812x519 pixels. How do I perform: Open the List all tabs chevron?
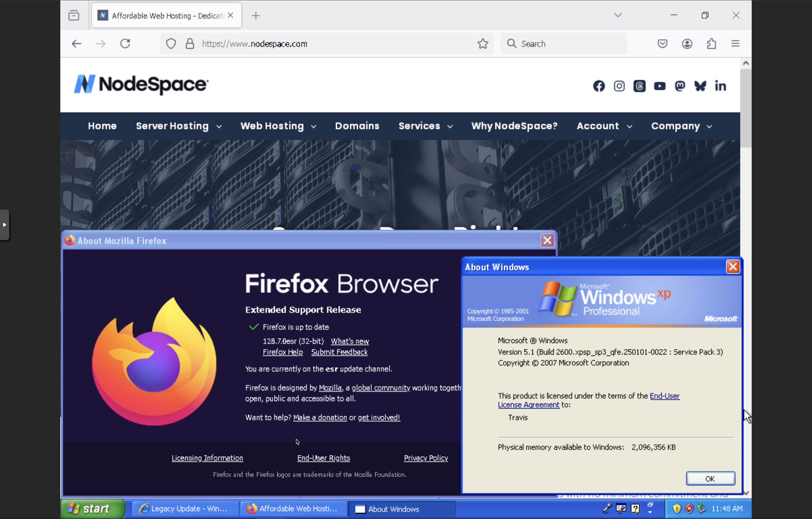click(618, 15)
